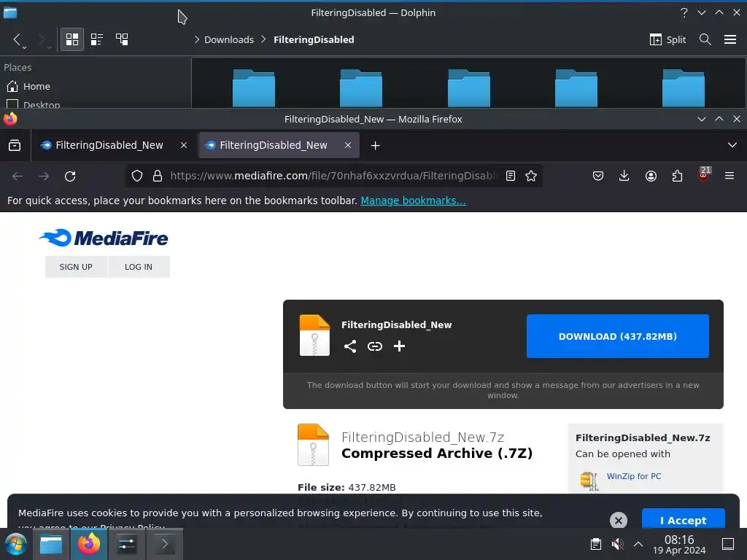The width and height of the screenshot is (747, 560).
Task: Close second FilteringDisabled_New tab
Action: click(x=348, y=145)
